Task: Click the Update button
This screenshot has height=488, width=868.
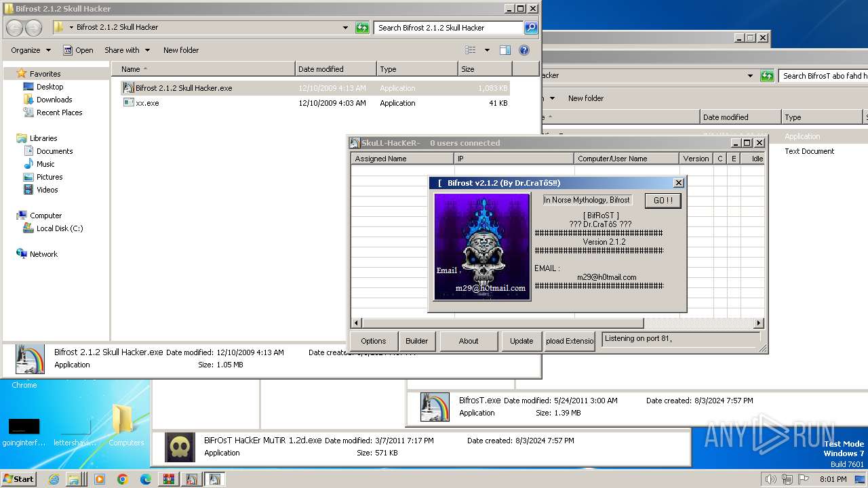Action: [521, 341]
